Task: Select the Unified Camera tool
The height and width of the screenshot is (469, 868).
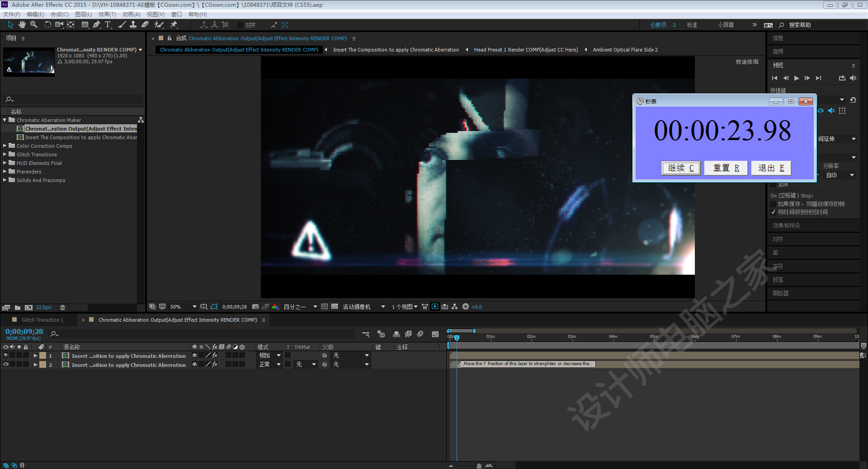Action: click(x=59, y=24)
